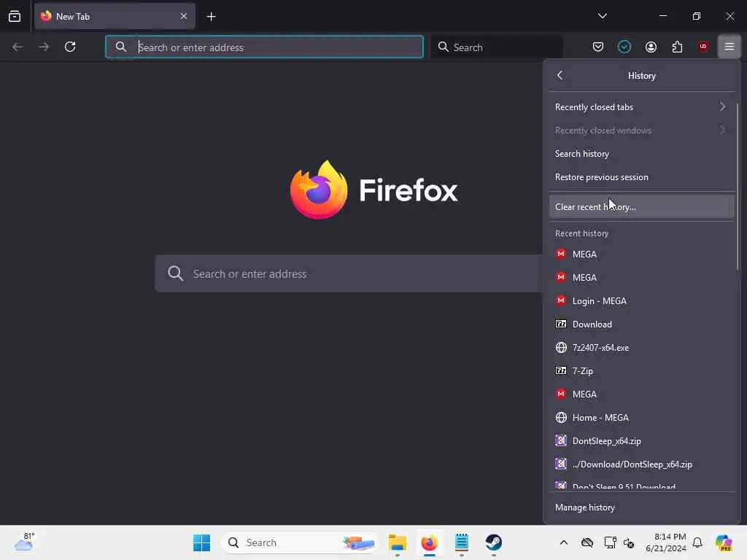
Task: Click the network display tray icon
Action: click(x=610, y=542)
